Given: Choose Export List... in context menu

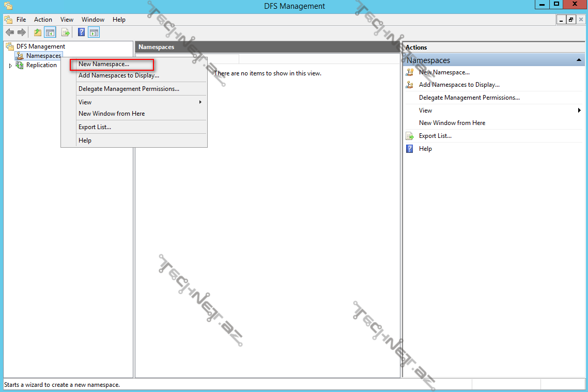Looking at the screenshot, I should point(134,127).
